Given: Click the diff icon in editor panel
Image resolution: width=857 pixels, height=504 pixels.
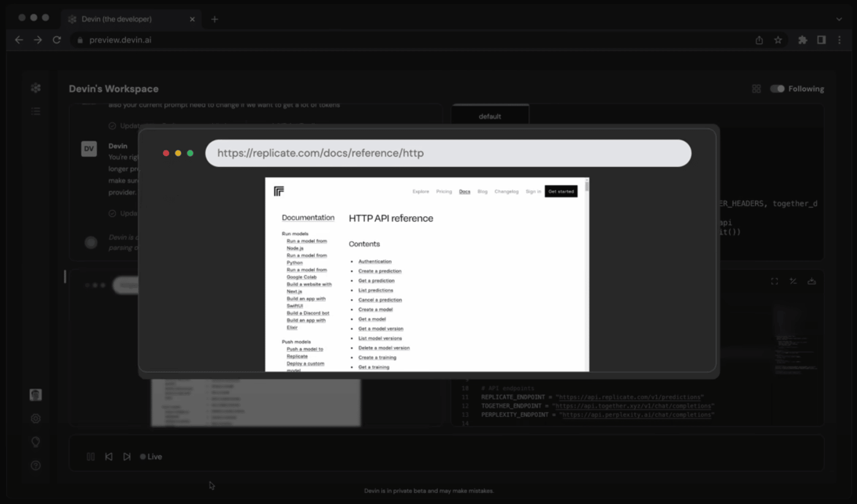Looking at the screenshot, I should click(793, 281).
